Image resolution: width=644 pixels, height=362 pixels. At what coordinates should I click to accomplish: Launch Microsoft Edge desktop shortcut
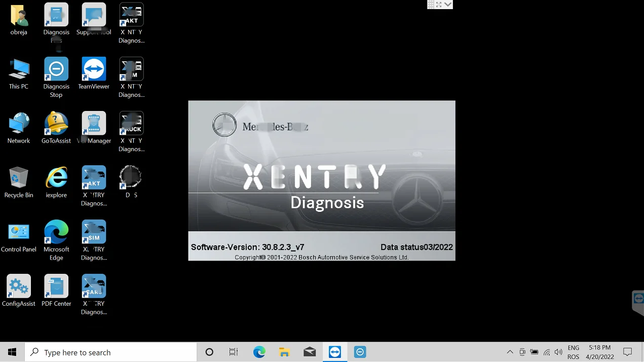pyautogui.click(x=56, y=233)
